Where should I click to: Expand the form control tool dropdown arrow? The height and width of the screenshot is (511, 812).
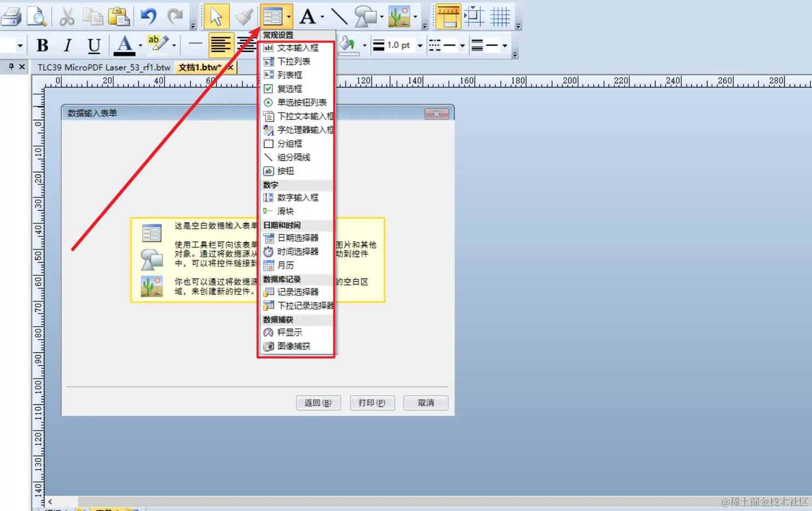pos(289,16)
